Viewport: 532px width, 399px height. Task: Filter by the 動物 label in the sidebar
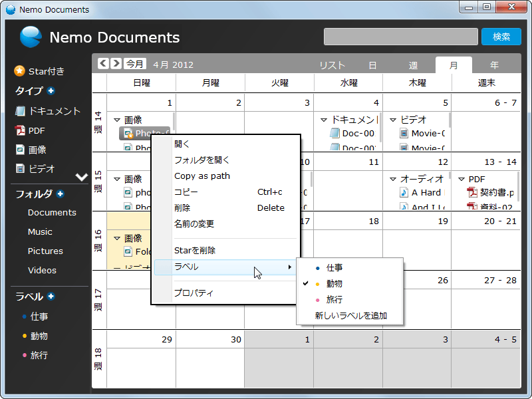coord(35,336)
